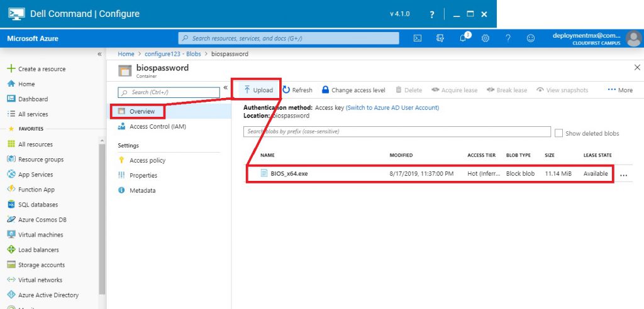Click the Upload button
The image size is (644, 309).
pos(258,90)
